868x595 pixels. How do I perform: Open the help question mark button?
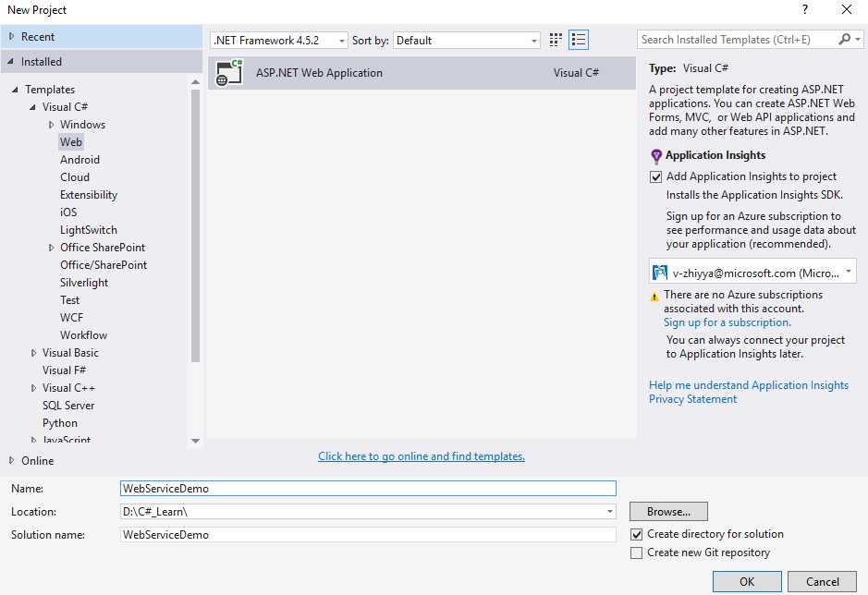click(804, 9)
